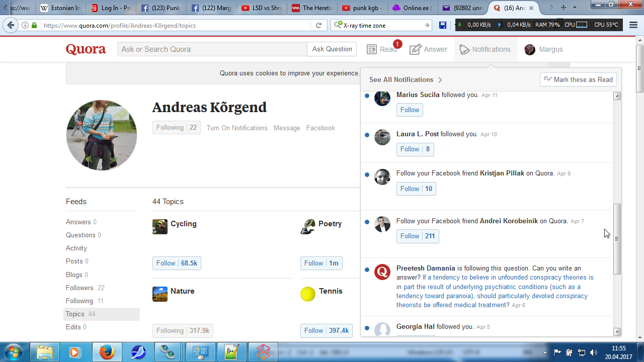
Task: Show hidden system tray icons arrow
Action: click(545, 352)
